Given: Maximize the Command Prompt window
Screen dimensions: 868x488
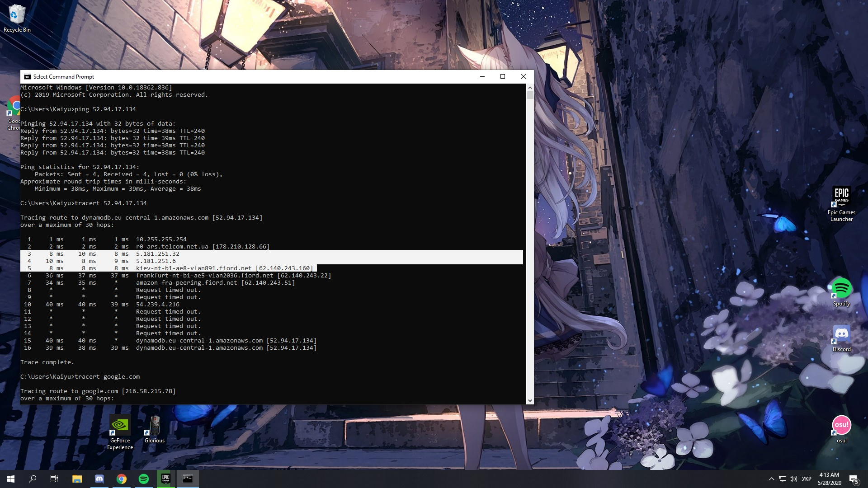Looking at the screenshot, I should [x=503, y=77].
